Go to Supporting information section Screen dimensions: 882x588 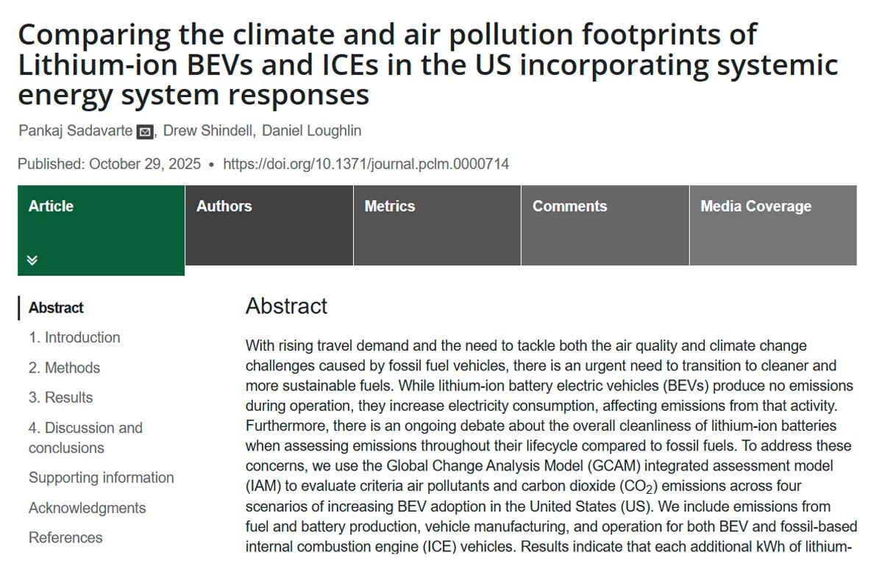click(101, 478)
